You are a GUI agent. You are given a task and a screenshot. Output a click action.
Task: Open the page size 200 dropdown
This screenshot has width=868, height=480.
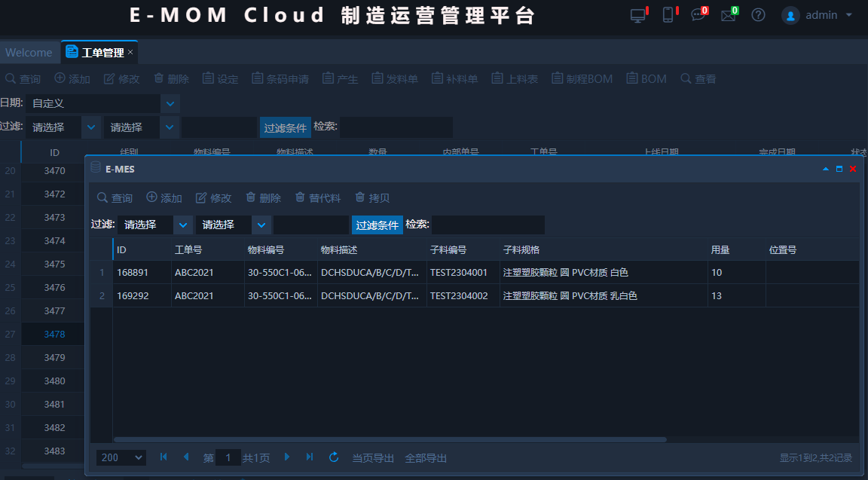pyautogui.click(x=121, y=457)
